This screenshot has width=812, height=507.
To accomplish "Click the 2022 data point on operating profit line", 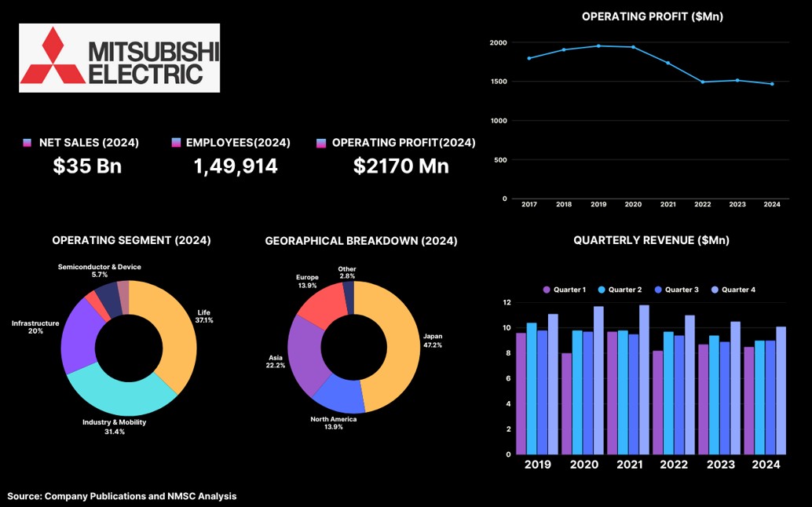I will pyautogui.click(x=702, y=82).
